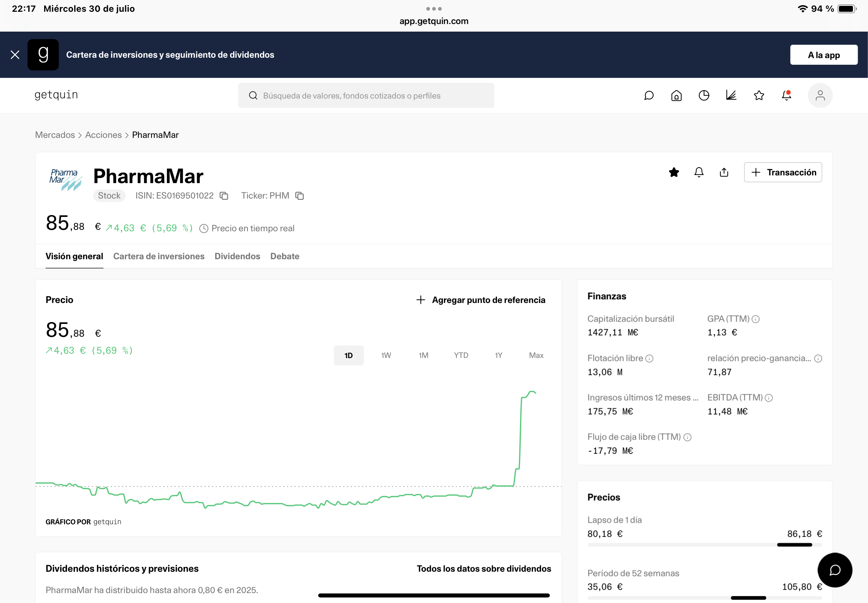Click Agregar punto de referencia
Image resolution: width=868 pixels, height=603 pixels.
coord(481,300)
